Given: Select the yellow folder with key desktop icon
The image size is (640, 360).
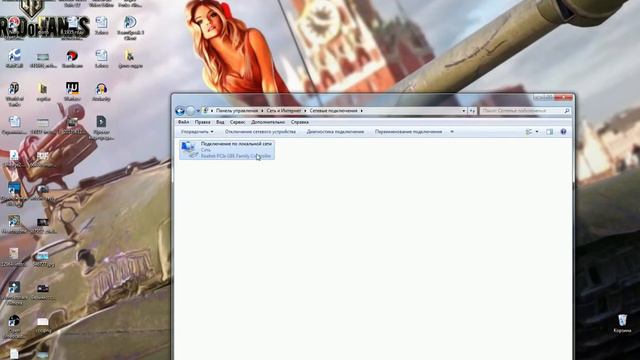Looking at the screenshot, I should coord(130,58).
